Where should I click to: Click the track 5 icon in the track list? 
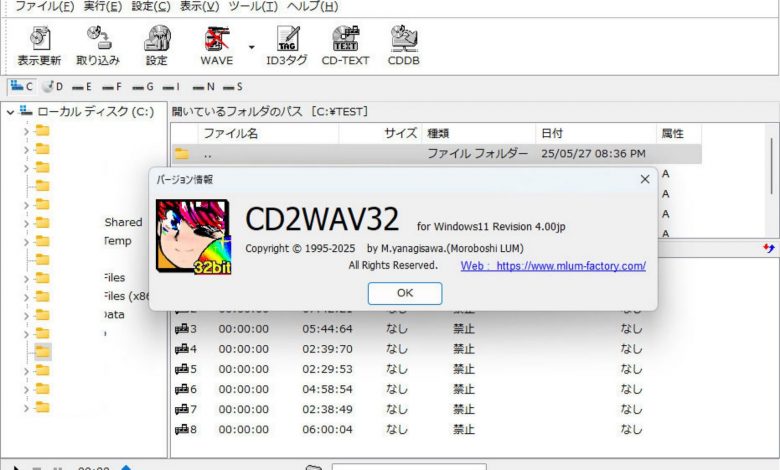pyautogui.click(x=182, y=369)
